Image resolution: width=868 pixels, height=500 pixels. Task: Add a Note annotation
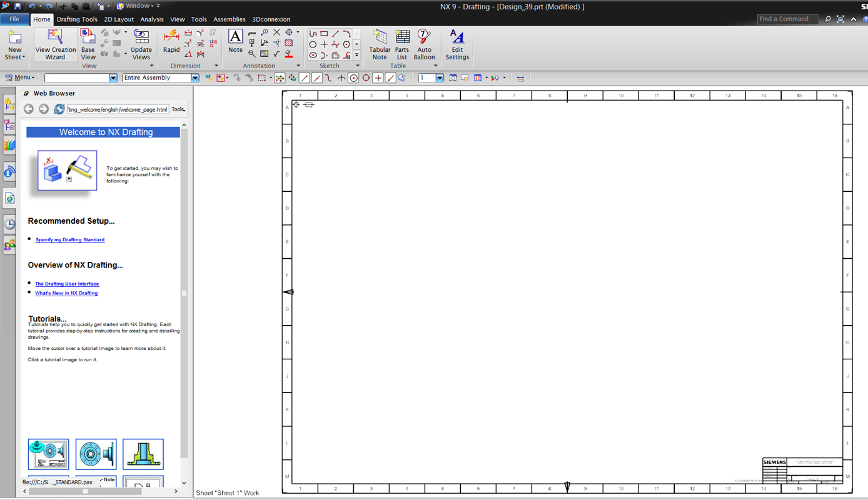click(235, 41)
